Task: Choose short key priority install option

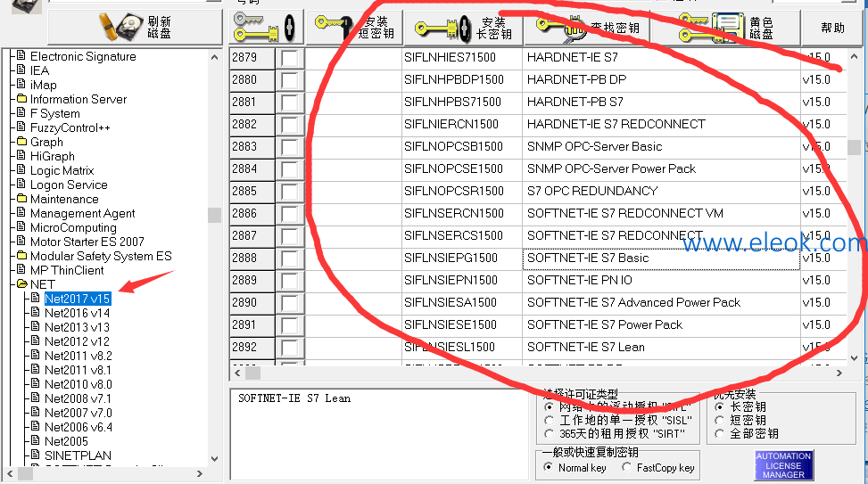Action: 720,421
